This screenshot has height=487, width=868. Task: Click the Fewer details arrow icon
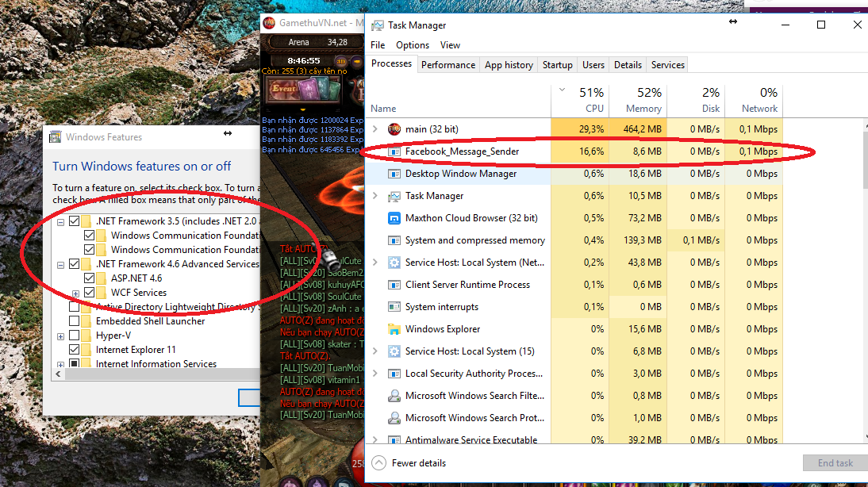[x=378, y=463]
